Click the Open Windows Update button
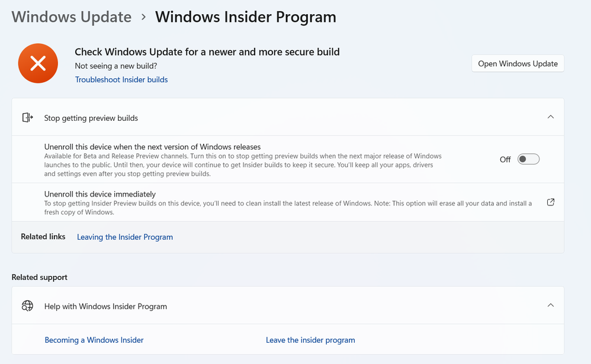This screenshot has height=364, width=591. click(x=517, y=63)
